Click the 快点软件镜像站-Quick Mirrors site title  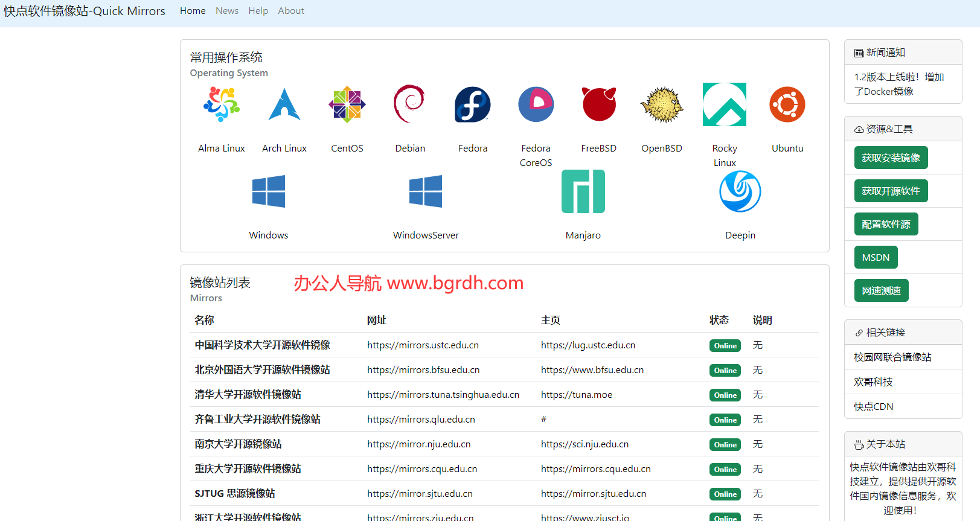(85, 11)
